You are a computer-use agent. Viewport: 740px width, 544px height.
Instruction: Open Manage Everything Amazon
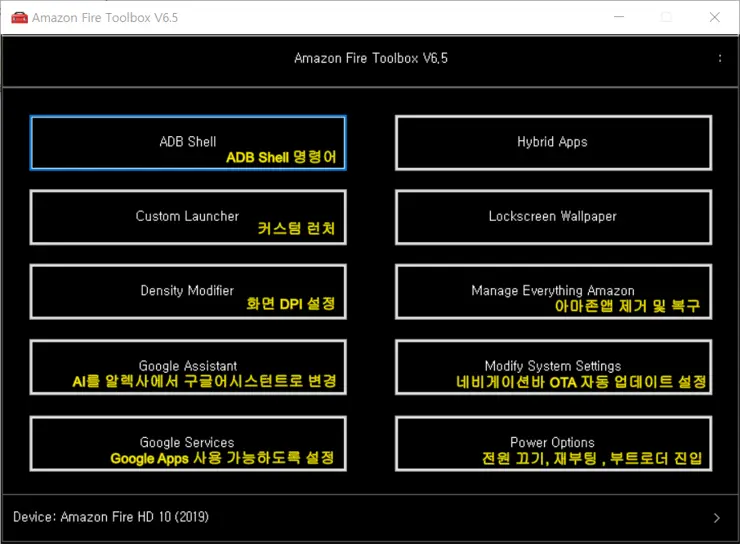point(552,291)
